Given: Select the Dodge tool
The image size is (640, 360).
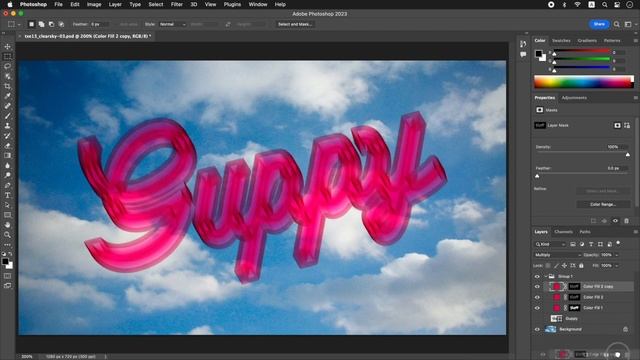Looking at the screenshot, I should pyautogui.click(x=7, y=175).
